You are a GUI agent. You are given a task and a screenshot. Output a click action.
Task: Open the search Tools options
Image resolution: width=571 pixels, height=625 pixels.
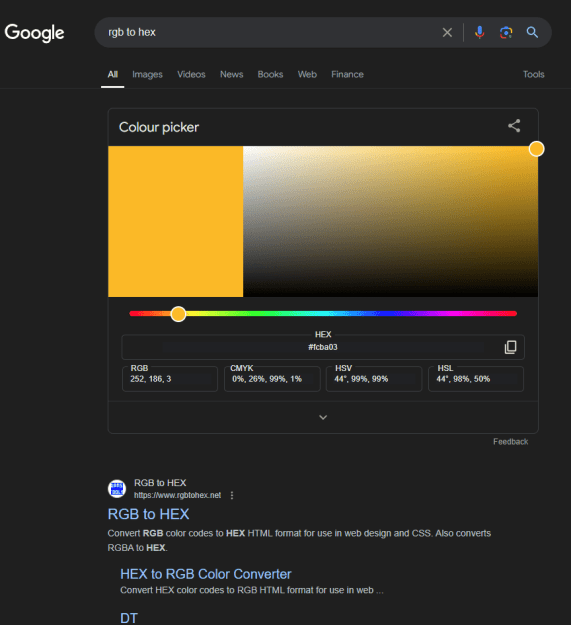534,75
